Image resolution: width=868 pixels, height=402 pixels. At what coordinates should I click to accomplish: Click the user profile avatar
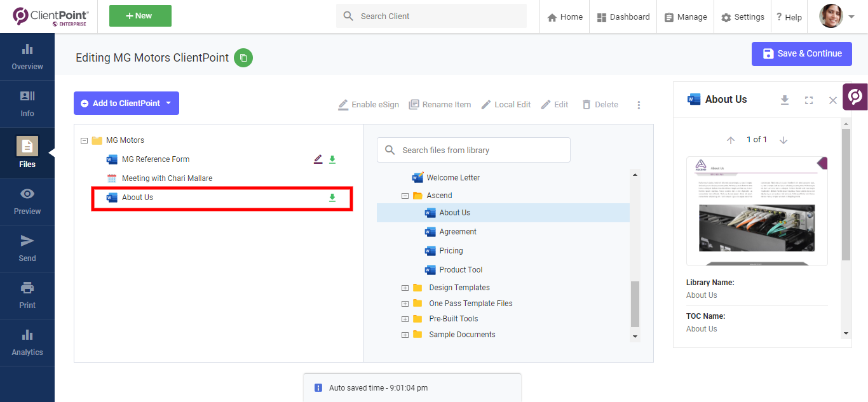pyautogui.click(x=831, y=17)
